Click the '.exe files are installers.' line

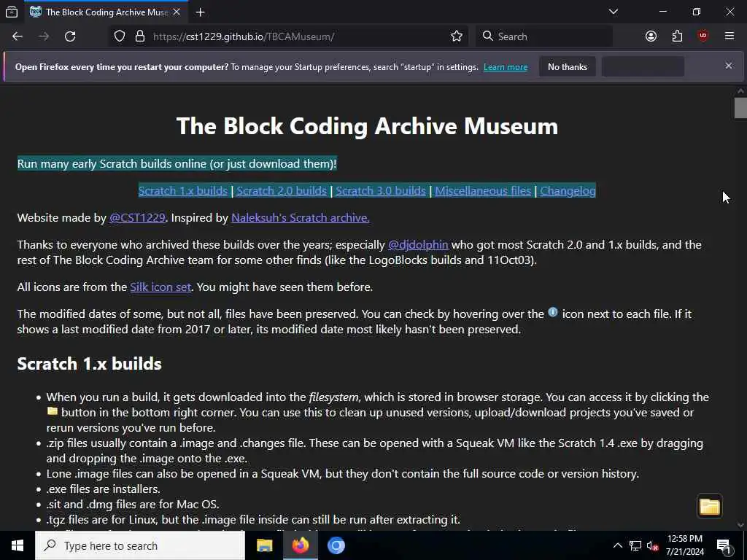(x=103, y=489)
